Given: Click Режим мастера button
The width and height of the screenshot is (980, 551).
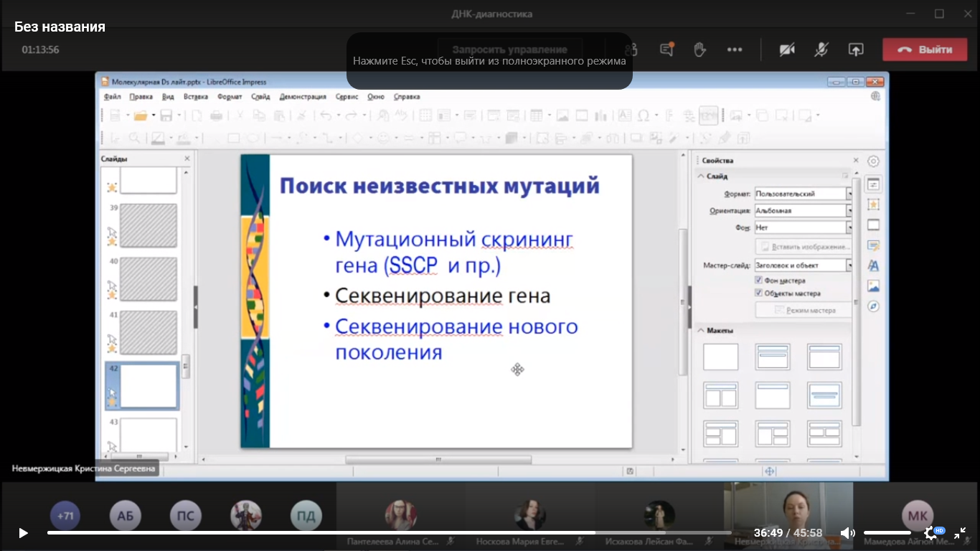Looking at the screenshot, I should click(804, 311).
